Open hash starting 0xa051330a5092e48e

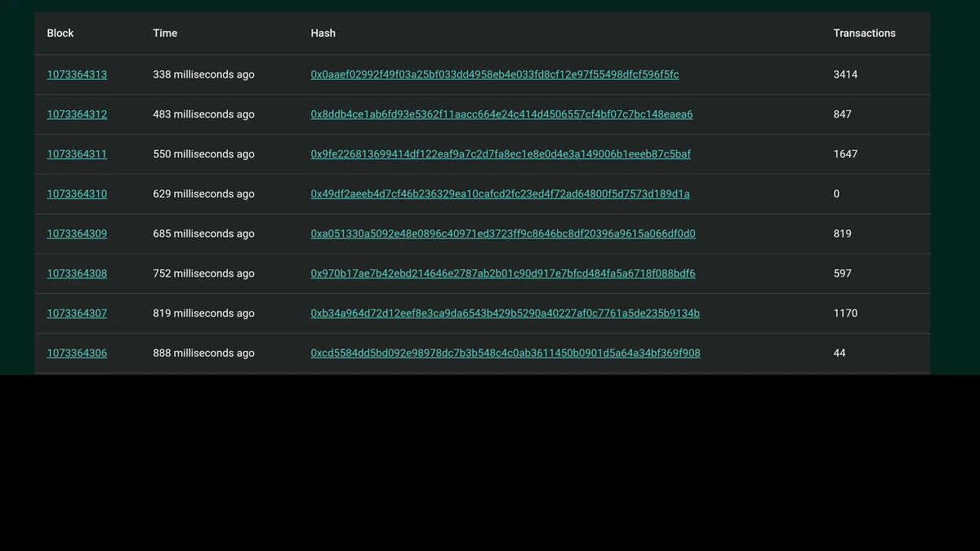pos(503,233)
